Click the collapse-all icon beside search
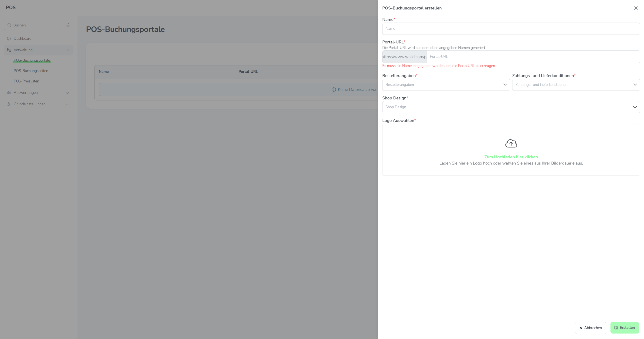This screenshot has width=644, height=339. 68,25
